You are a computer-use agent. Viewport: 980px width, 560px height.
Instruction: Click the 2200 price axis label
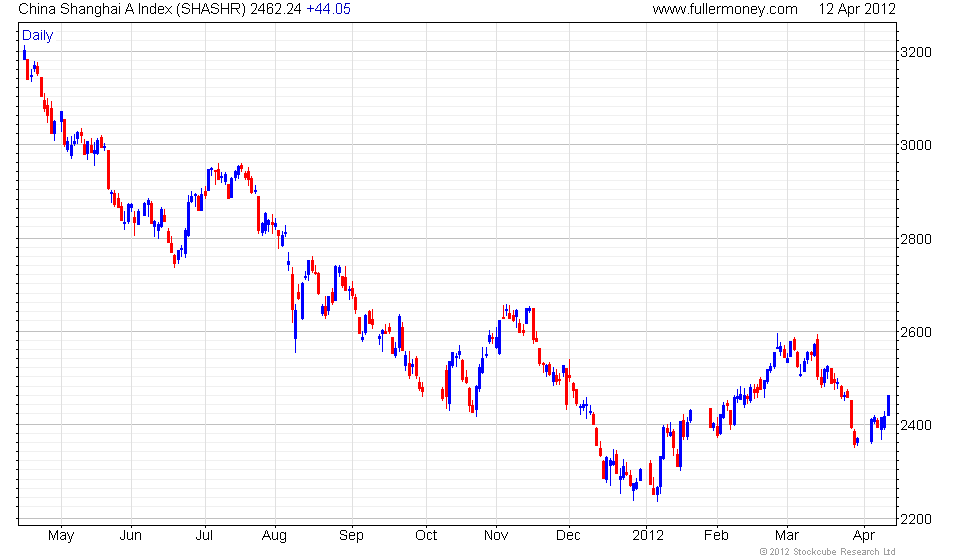[x=916, y=520]
